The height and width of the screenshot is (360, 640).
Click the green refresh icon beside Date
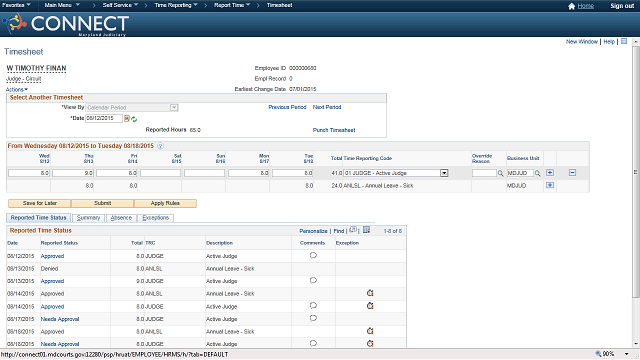[134, 119]
